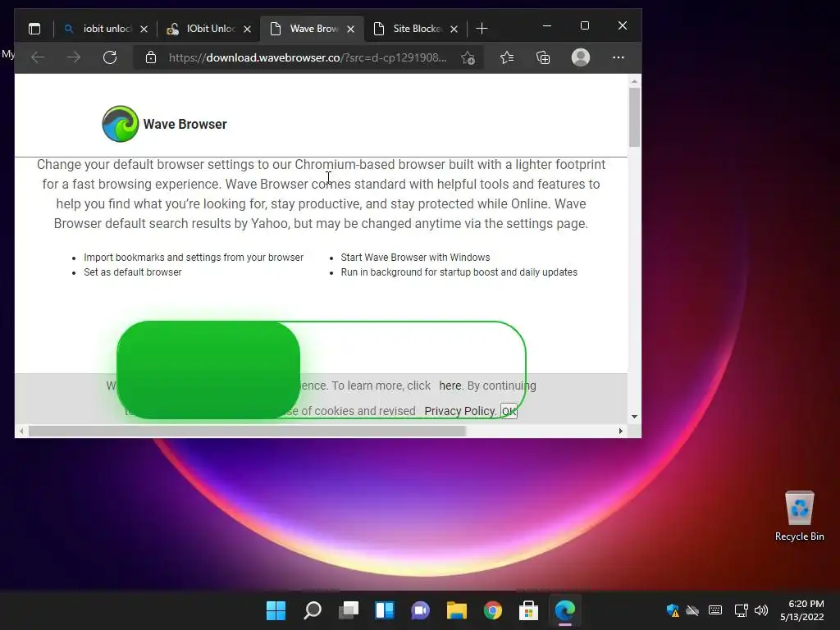Open volume control in tray

coord(760,610)
